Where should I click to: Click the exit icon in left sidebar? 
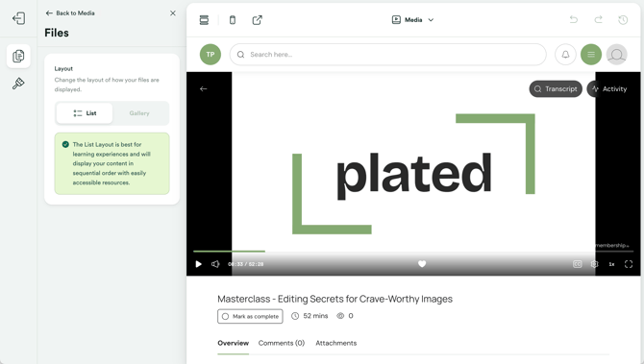(x=18, y=18)
